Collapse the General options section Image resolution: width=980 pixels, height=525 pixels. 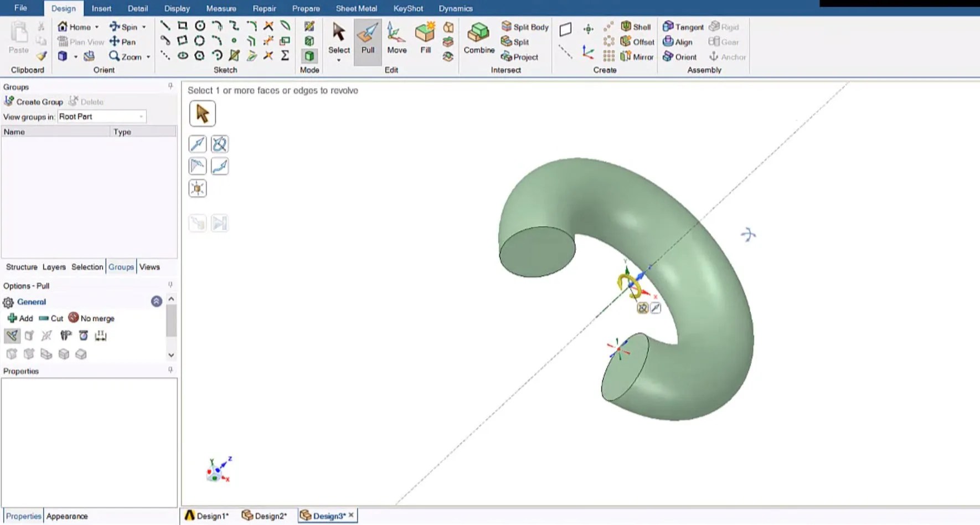(157, 301)
